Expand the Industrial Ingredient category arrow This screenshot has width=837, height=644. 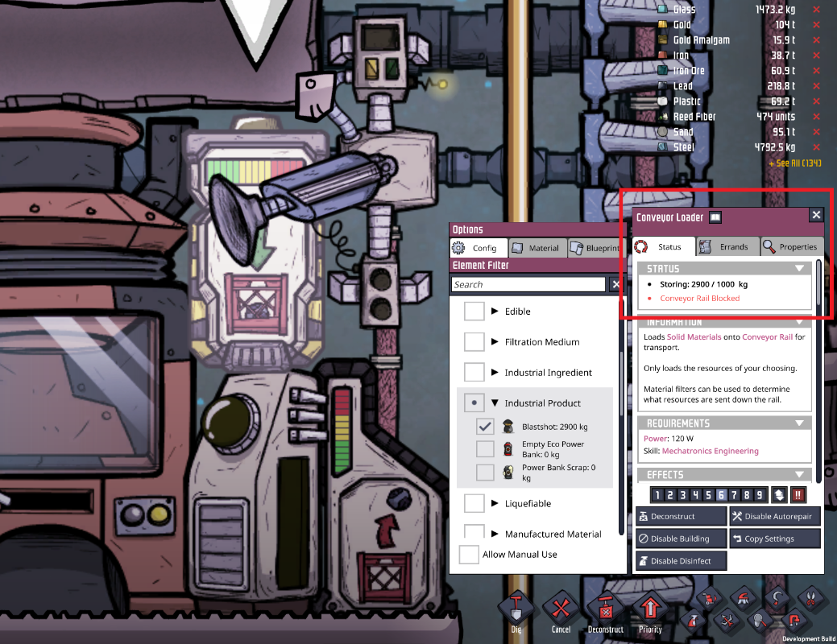(495, 372)
